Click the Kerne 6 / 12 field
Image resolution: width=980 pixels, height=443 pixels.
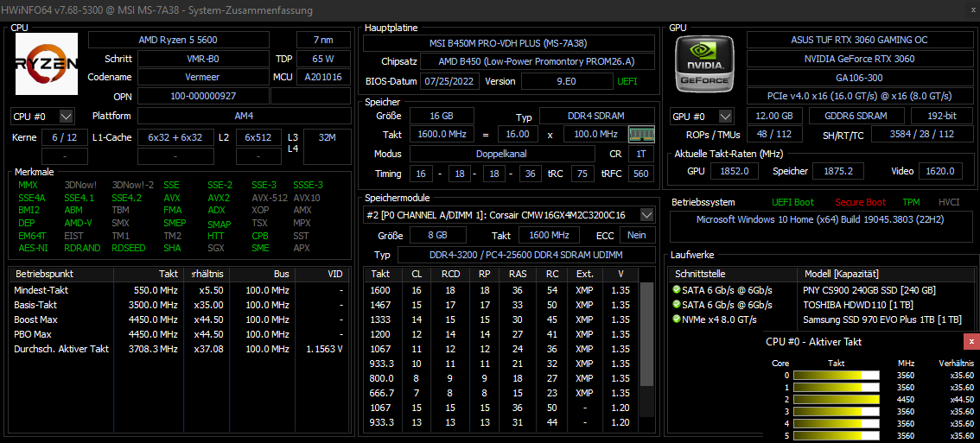coord(64,137)
